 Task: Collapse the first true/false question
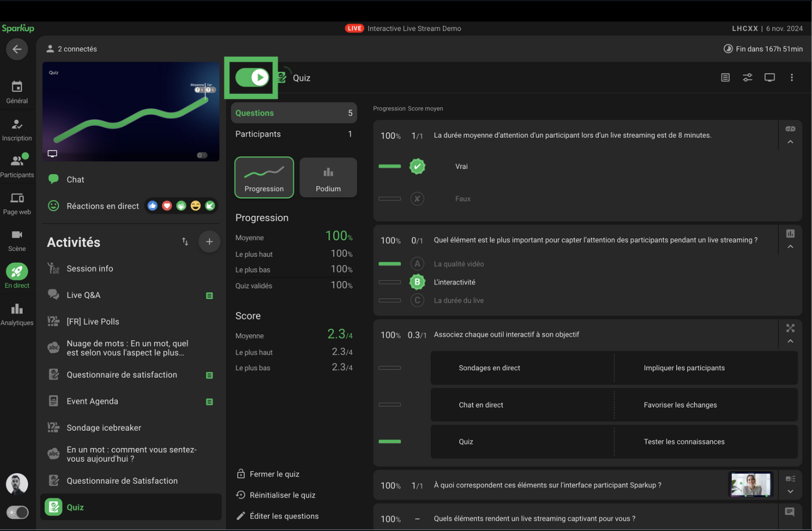point(790,142)
